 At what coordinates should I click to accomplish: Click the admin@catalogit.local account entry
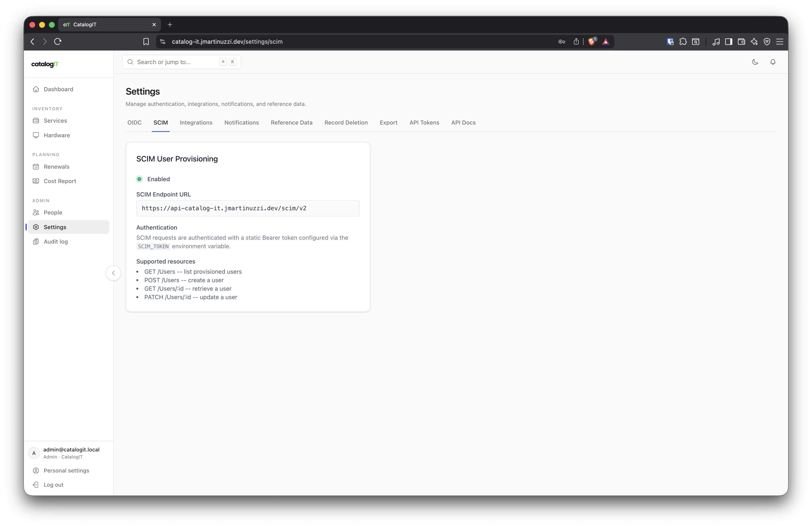click(68, 453)
